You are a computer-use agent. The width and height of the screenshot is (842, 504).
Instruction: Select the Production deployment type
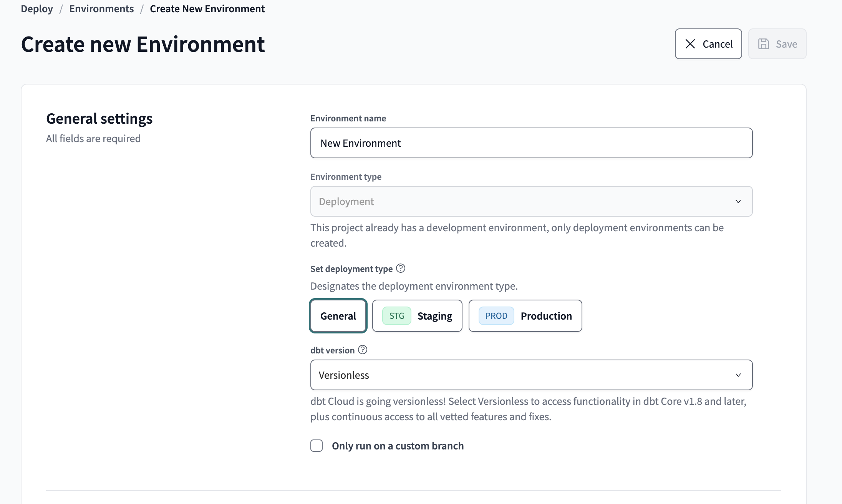pyautogui.click(x=525, y=316)
